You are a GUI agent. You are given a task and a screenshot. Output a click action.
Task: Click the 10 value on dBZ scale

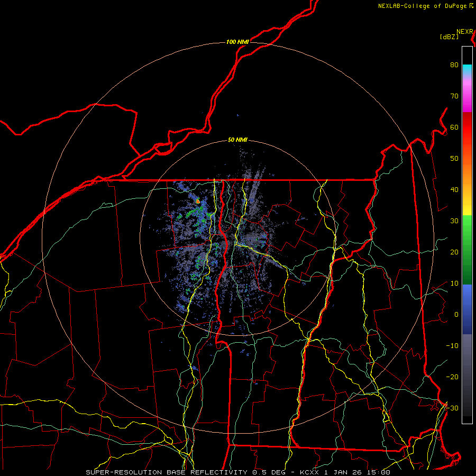point(454,283)
